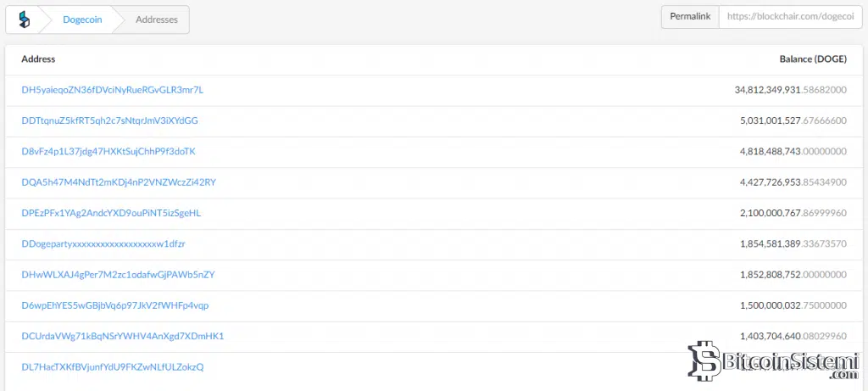Open address DL7HacTXKfBVjunfYdU9FKZwNLfULZokzQ
Screen dimensions: 868x391
113,367
